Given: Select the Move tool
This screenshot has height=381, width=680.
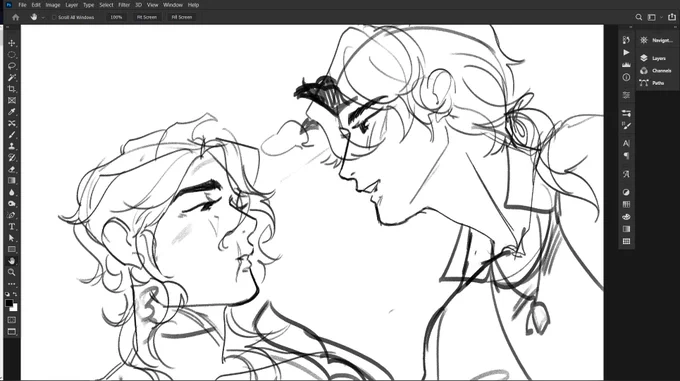Looking at the screenshot, I should 12,43.
